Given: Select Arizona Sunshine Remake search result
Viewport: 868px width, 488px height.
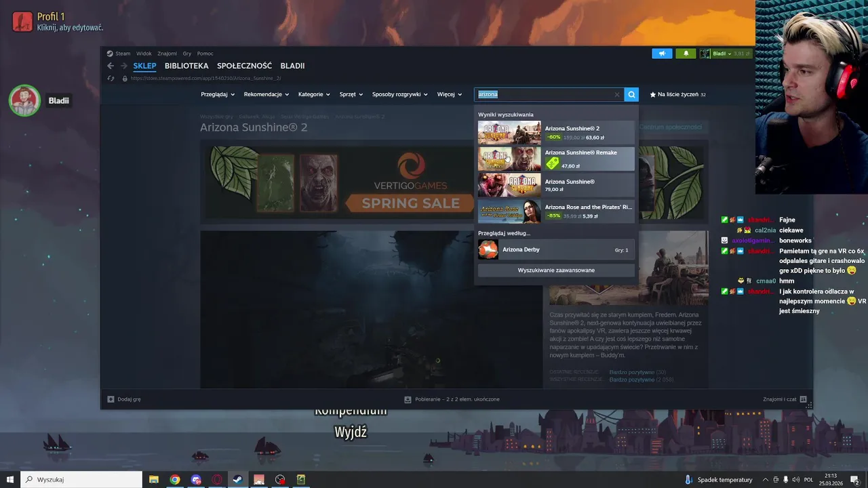Looking at the screenshot, I should [x=556, y=159].
